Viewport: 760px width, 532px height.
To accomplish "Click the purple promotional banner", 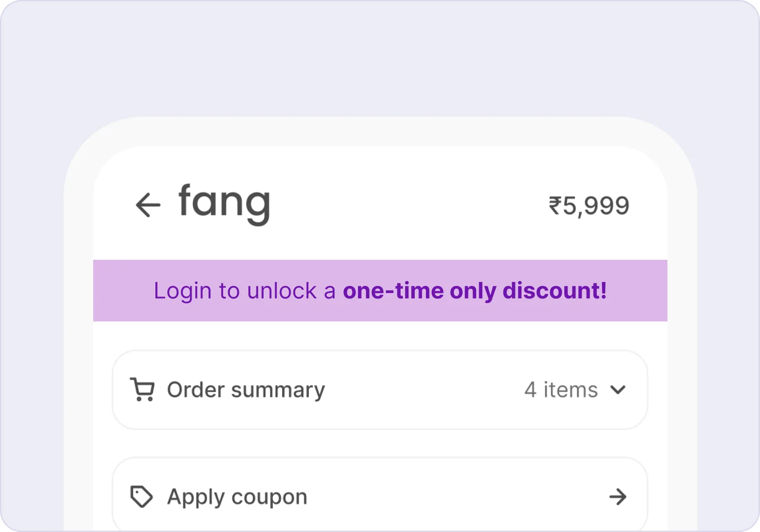I will 380,290.
